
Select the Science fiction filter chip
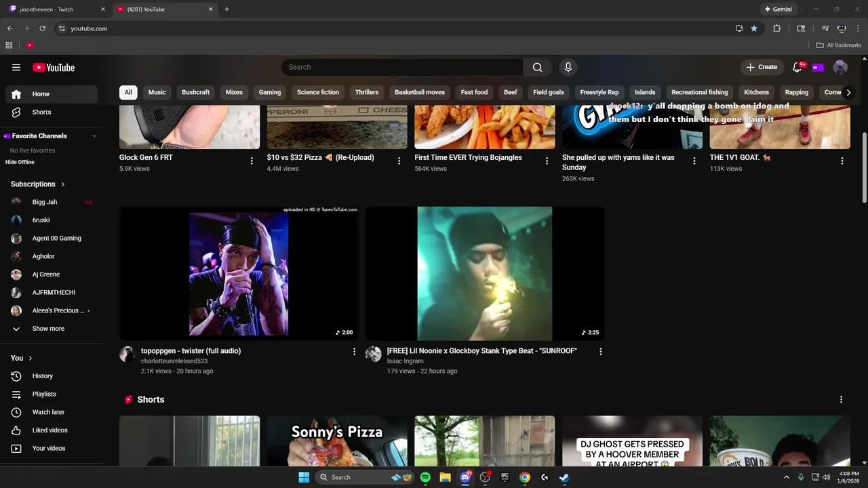(x=318, y=92)
